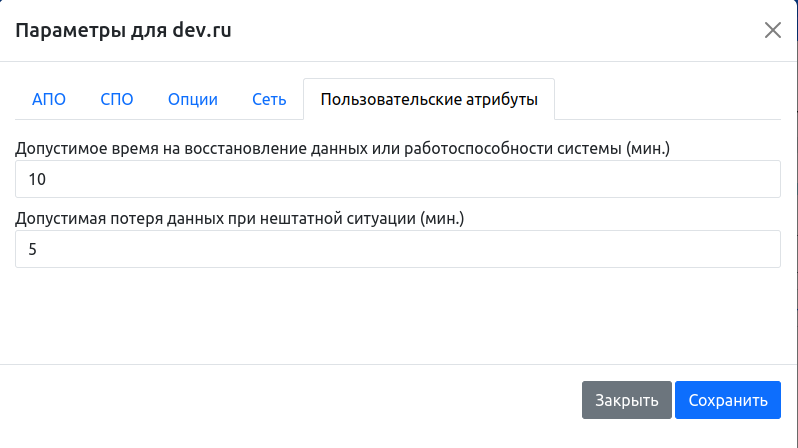Switch to the СПО tab
The height and width of the screenshot is (448, 798).
click(x=117, y=99)
